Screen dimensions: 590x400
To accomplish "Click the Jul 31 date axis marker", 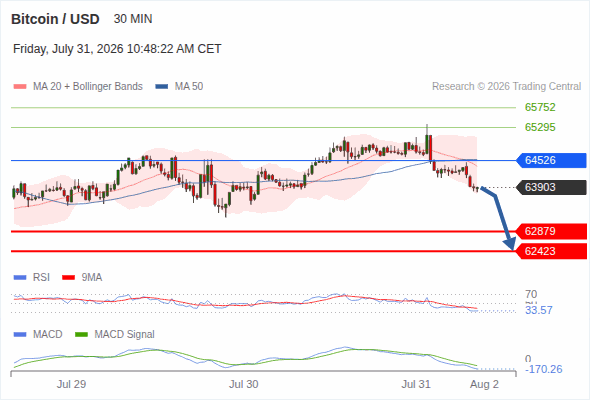I will 416,384.
